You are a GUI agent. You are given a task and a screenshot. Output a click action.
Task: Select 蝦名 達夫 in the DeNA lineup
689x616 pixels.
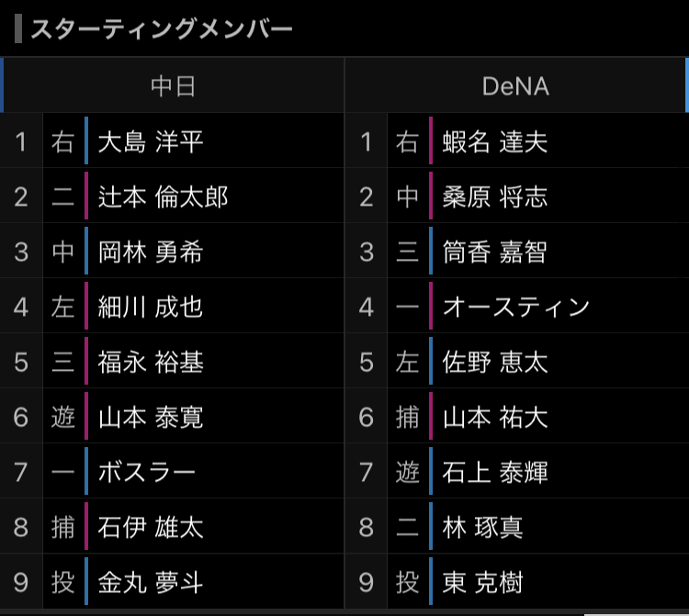click(x=495, y=141)
